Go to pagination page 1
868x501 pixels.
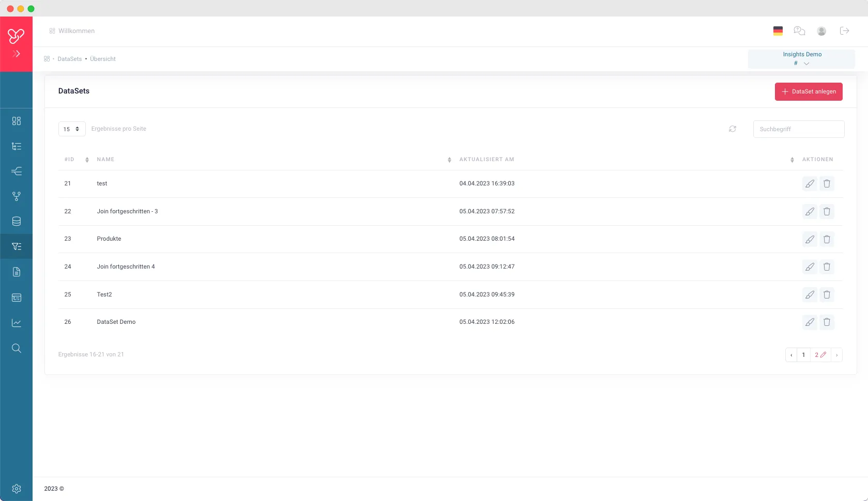click(803, 355)
